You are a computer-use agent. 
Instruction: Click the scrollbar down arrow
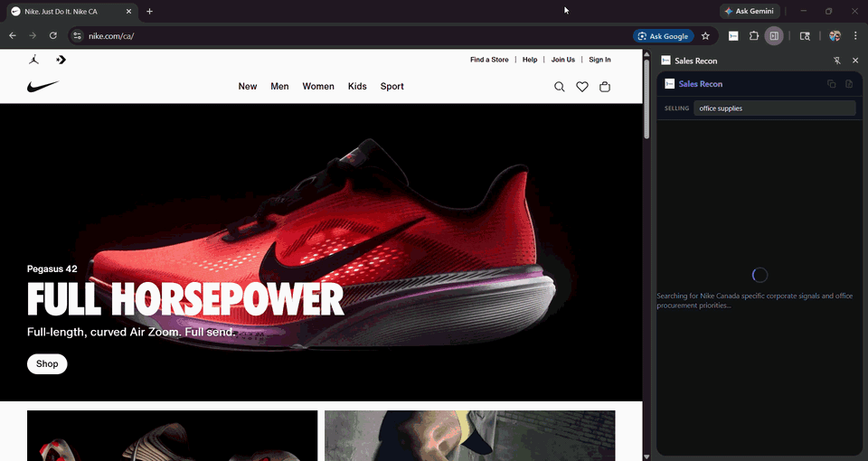646,457
